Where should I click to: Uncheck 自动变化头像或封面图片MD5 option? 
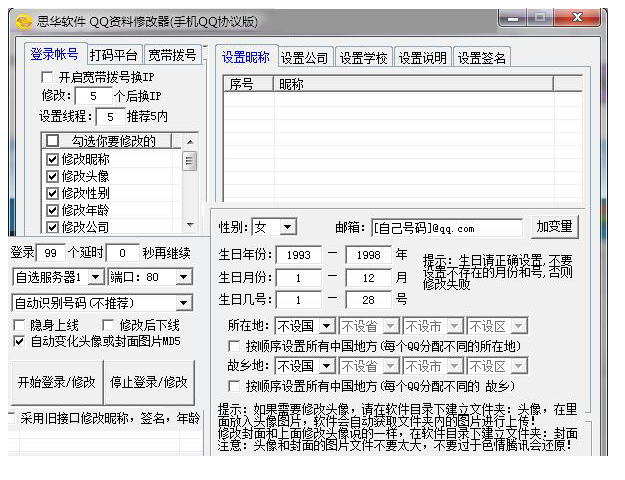pyautogui.click(x=19, y=341)
